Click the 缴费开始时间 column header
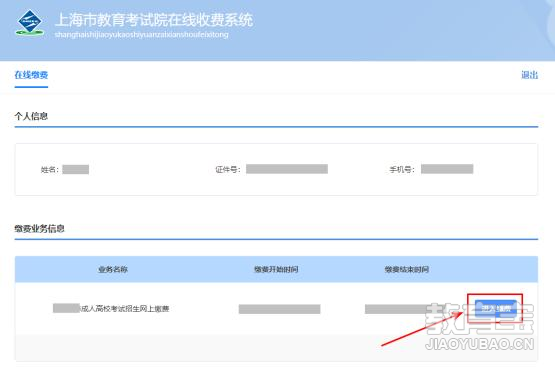This screenshot has height=373, width=555. (276, 269)
